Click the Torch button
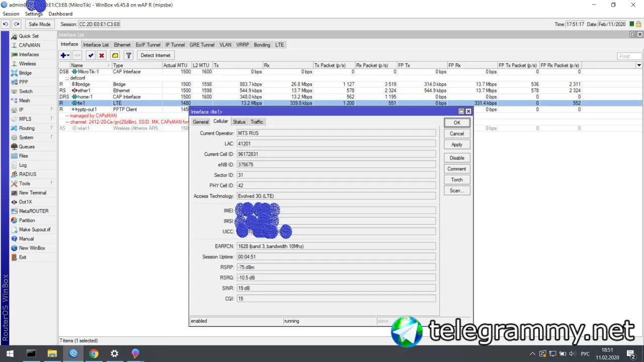 457,180
